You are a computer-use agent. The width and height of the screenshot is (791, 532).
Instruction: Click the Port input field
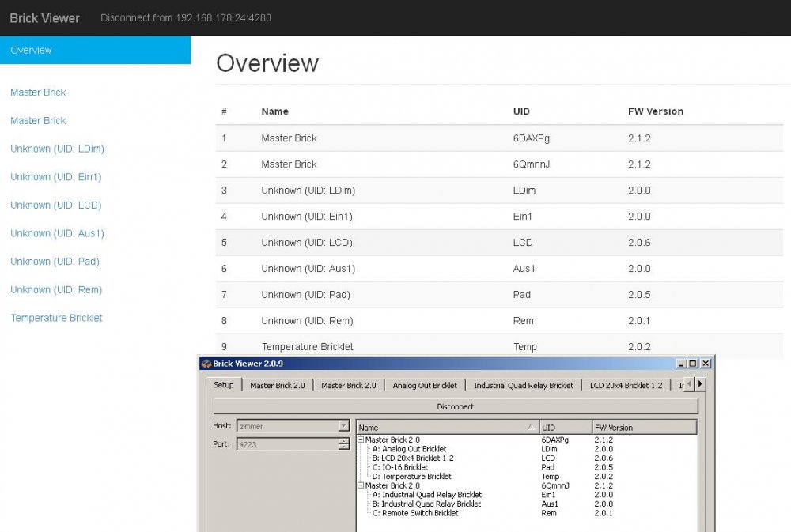click(286, 444)
